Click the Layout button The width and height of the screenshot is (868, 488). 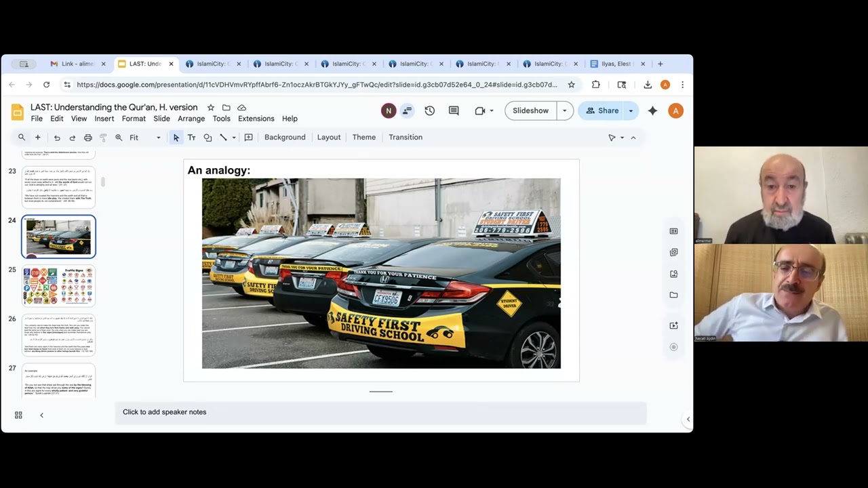(329, 138)
